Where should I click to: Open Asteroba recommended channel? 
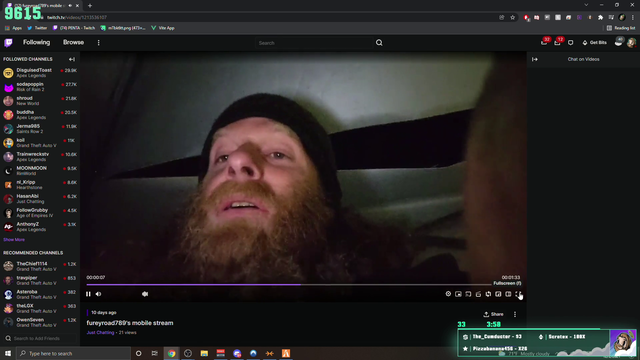40,294
